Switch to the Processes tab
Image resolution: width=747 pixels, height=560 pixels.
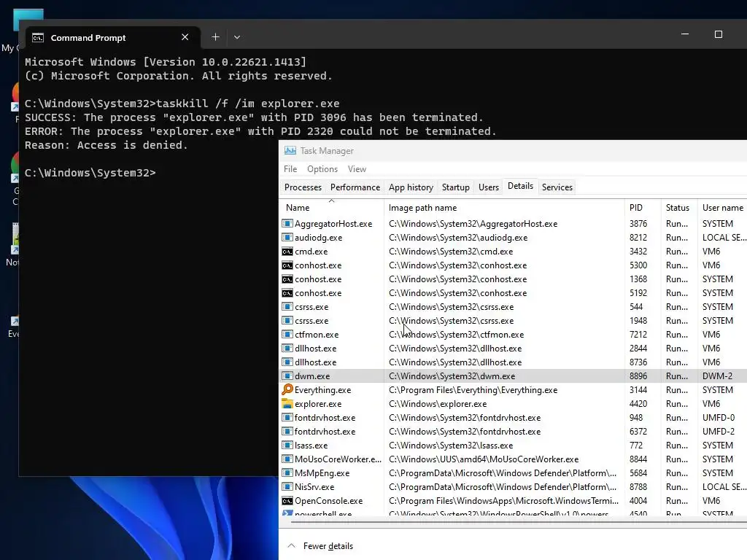[303, 187]
